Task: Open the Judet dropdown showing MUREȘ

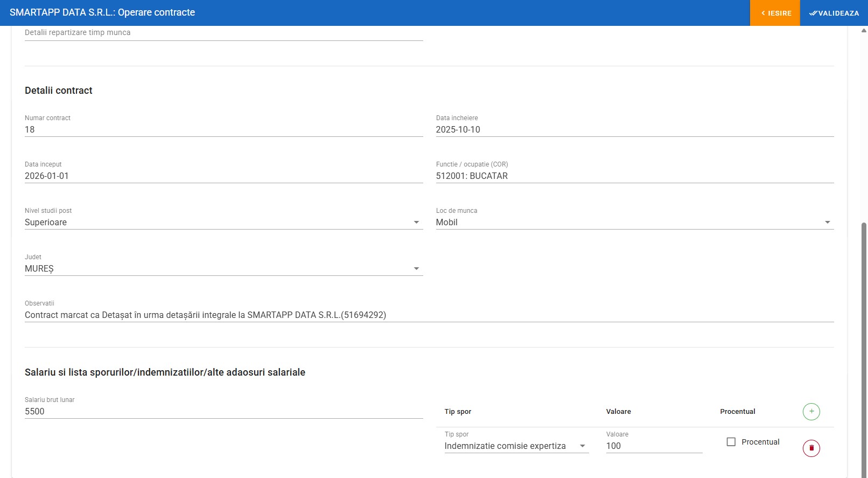Action: pos(223,269)
